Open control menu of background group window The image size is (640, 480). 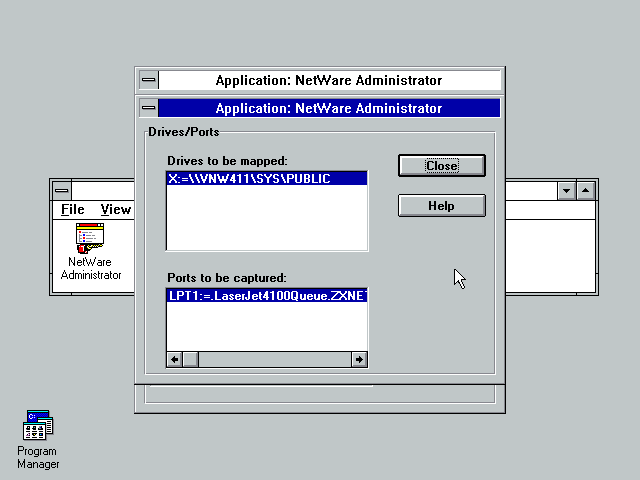point(62,191)
